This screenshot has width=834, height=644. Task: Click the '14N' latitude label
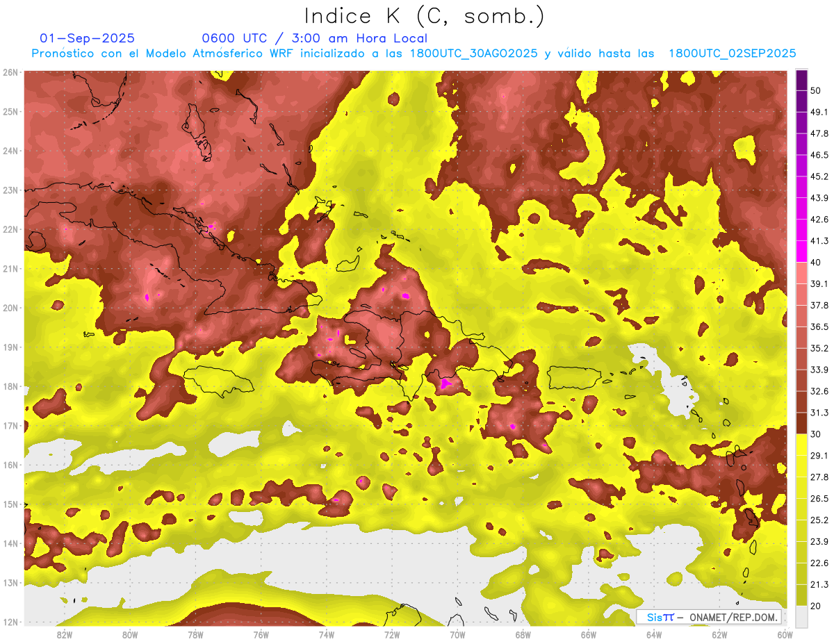coord(10,543)
